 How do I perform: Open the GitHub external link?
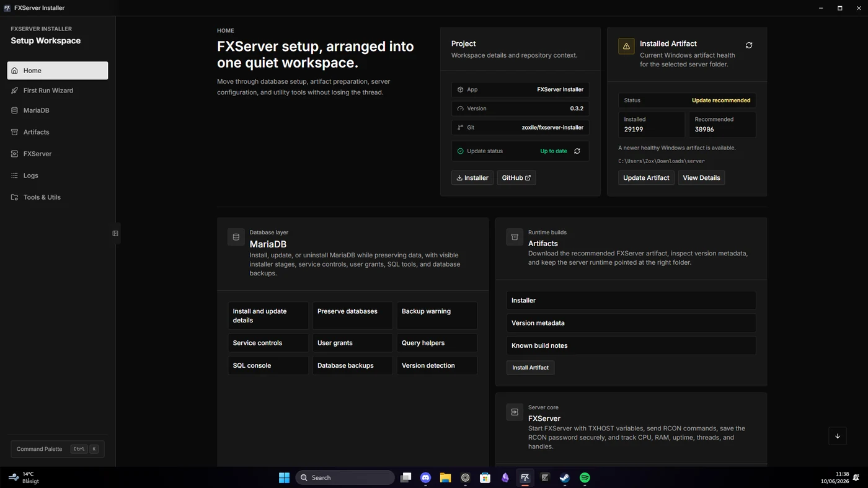(x=516, y=178)
